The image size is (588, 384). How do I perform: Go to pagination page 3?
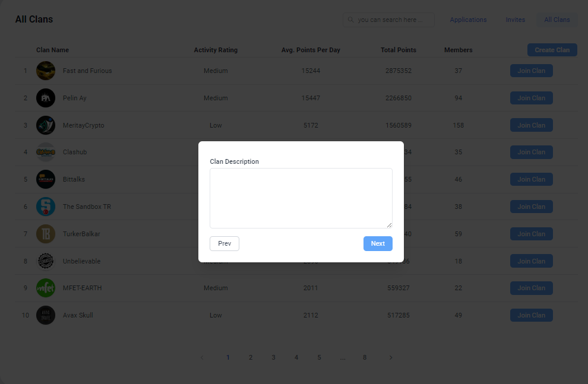tap(273, 357)
